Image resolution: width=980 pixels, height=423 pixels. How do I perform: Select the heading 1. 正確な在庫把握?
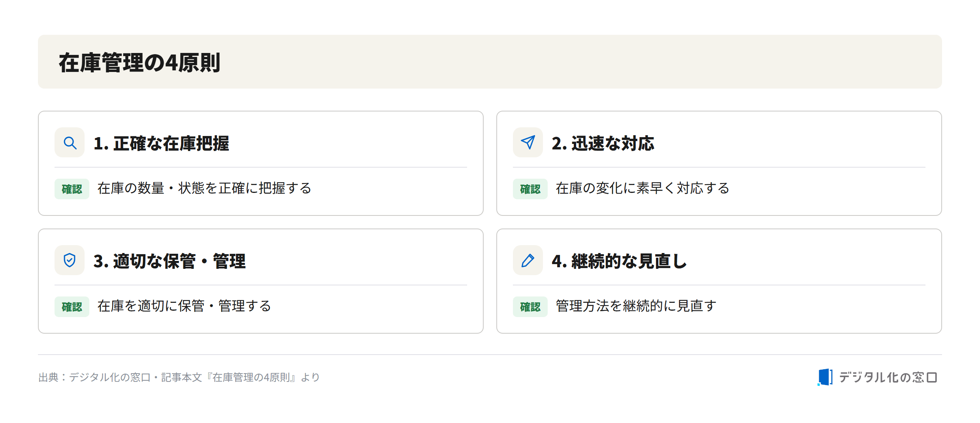[161, 143]
